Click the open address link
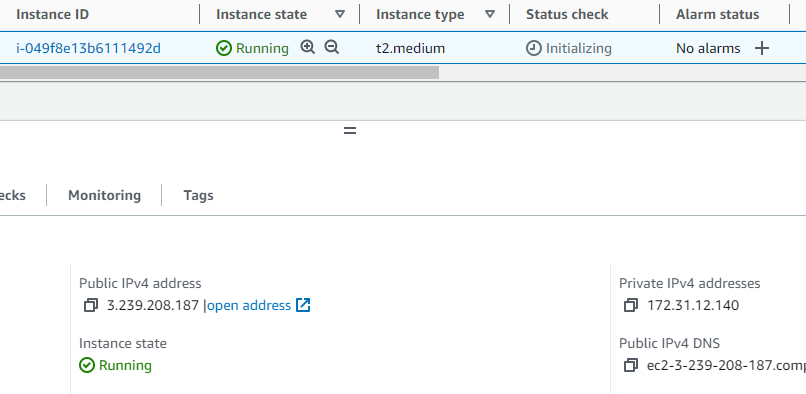Screen dimensions: 806x394 point(249,305)
